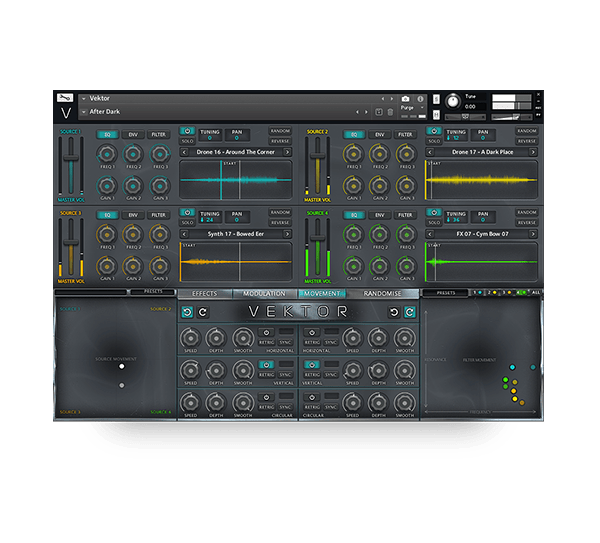The image size is (600, 543).
Task: Click REVERSE button on Source 4
Action: (527, 223)
